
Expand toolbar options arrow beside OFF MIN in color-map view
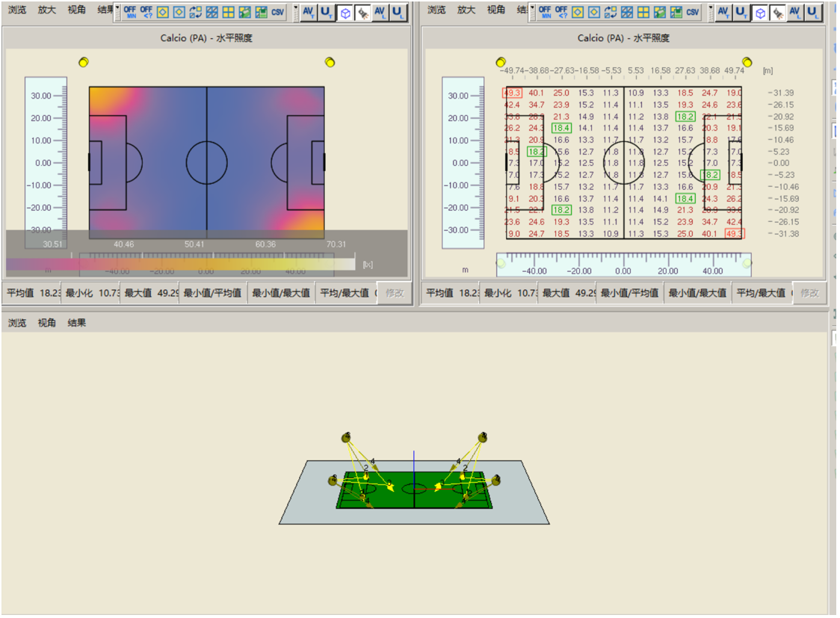tap(117, 12)
